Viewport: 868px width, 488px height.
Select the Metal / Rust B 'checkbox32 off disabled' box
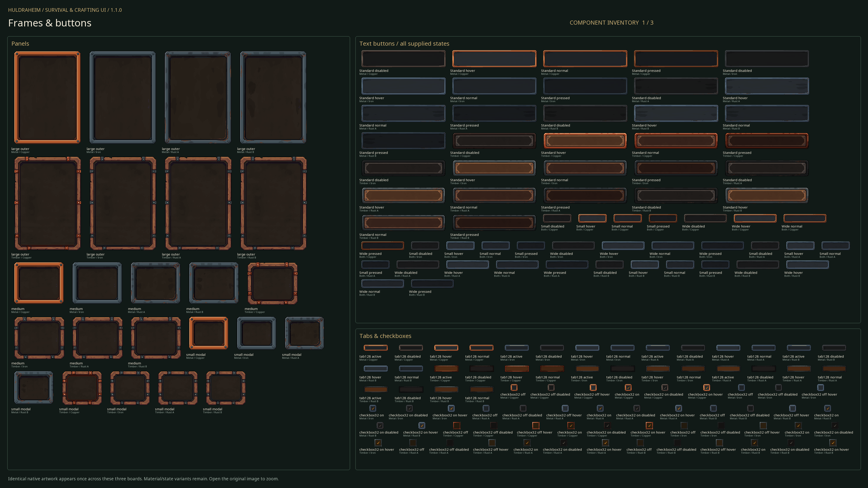click(750, 408)
